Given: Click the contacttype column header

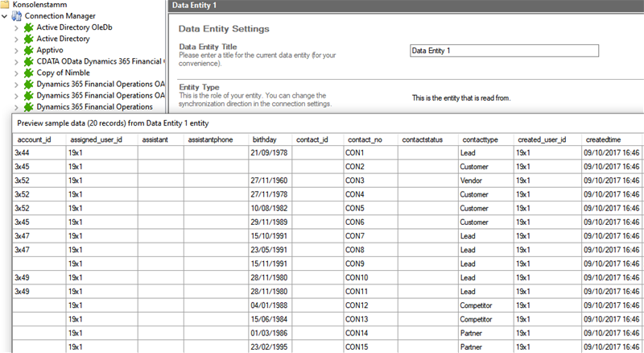Looking at the screenshot, I should 480,139.
